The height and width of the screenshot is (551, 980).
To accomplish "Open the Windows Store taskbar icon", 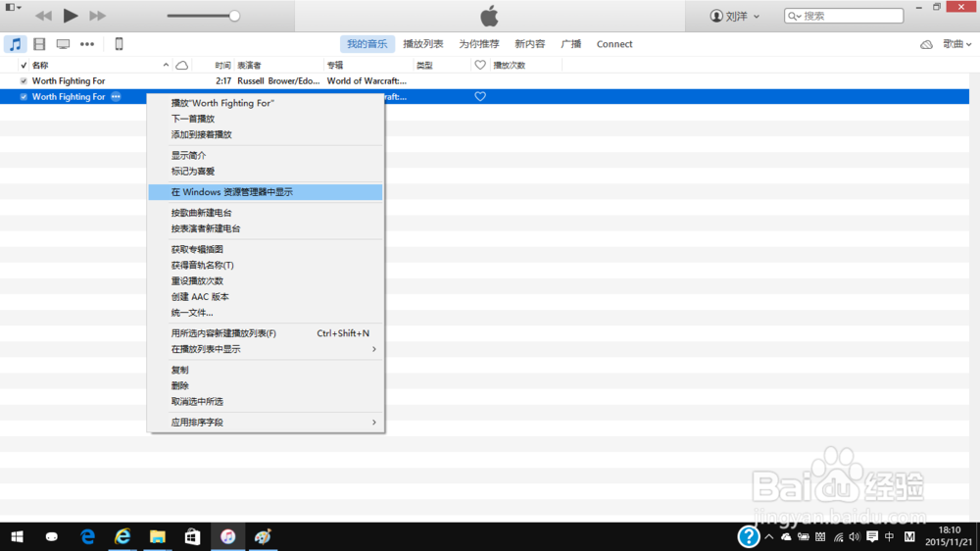I will pos(192,536).
